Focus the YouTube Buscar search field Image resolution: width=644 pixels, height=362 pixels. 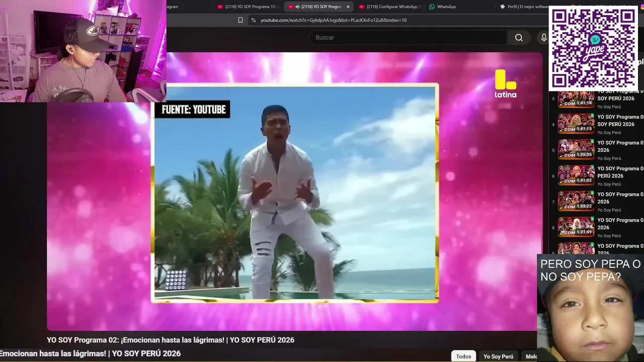tap(409, 38)
